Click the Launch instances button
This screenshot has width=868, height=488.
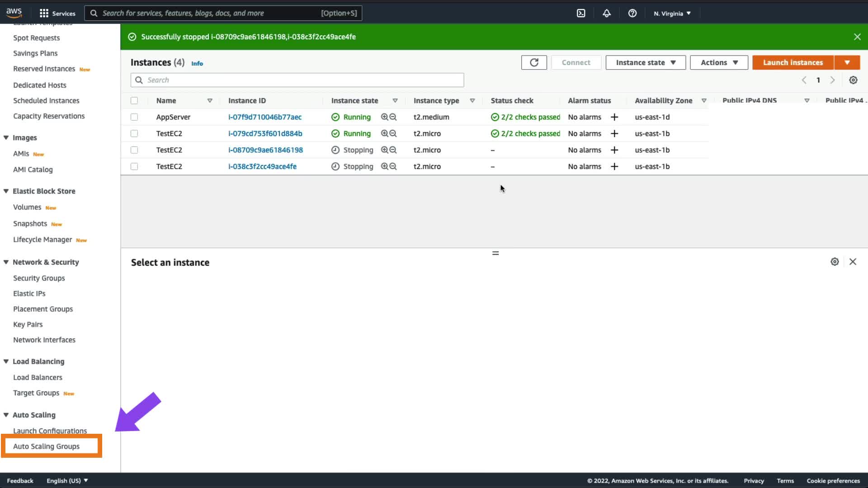[x=793, y=62]
